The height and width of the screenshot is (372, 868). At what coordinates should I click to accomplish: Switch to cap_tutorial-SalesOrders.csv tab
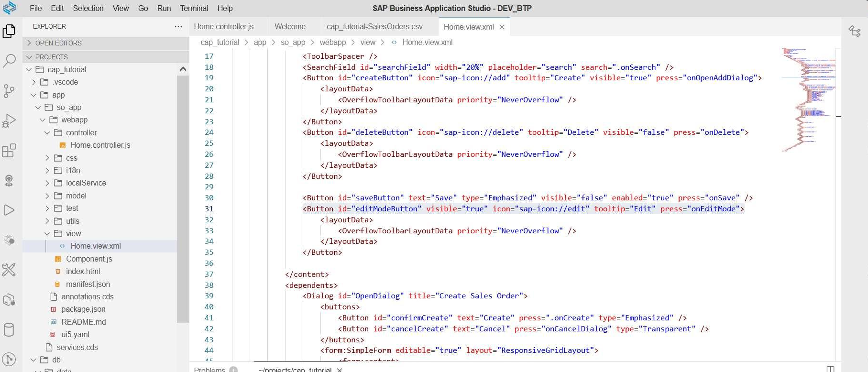coord(374,27)
